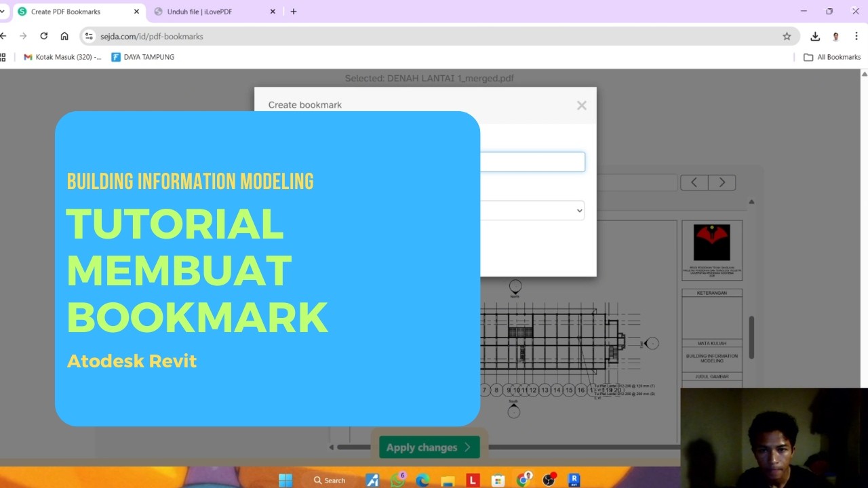This screenshot has width=868, height=488.
Task: Click the Apply changes button
Action: (429, 447)
